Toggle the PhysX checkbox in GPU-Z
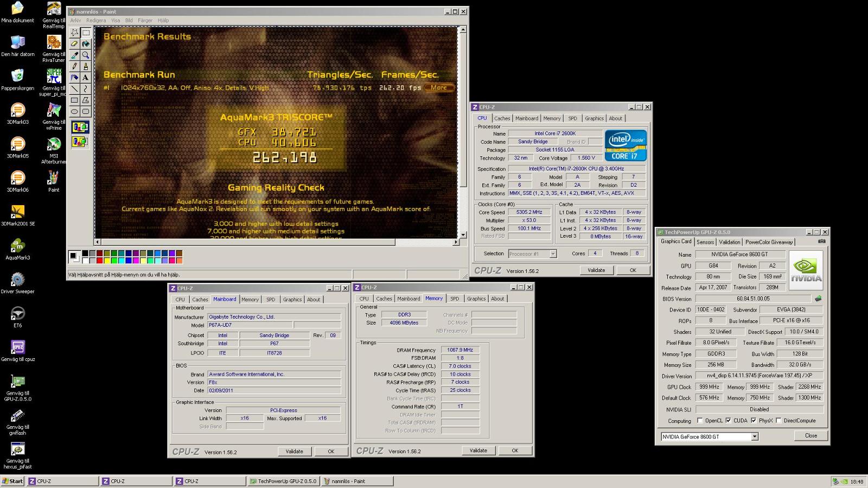Screen dimensions: 868x488 pyautogui.click(x=754, y=421)
